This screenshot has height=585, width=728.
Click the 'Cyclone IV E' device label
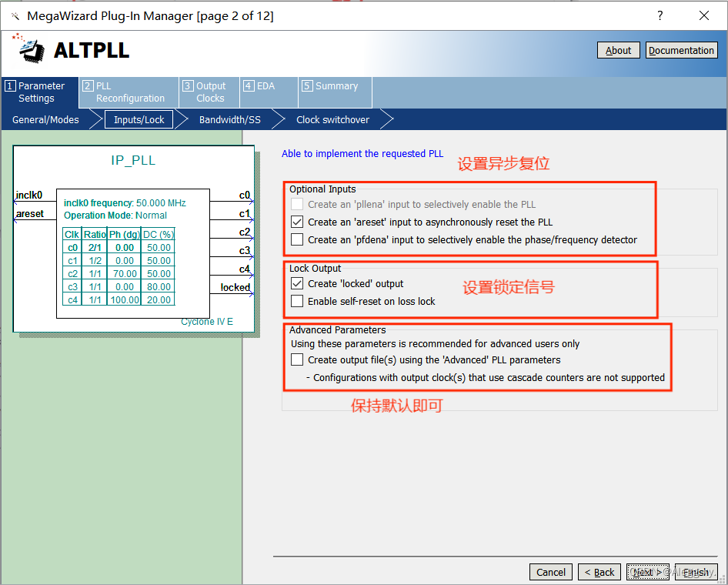pyautogui.click(x=206, y=322)
